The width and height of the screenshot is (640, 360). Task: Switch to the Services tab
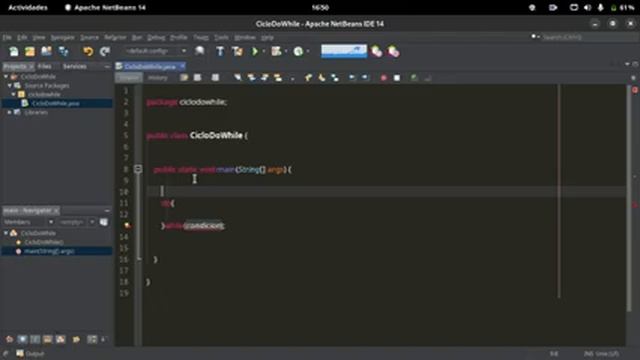74,66
